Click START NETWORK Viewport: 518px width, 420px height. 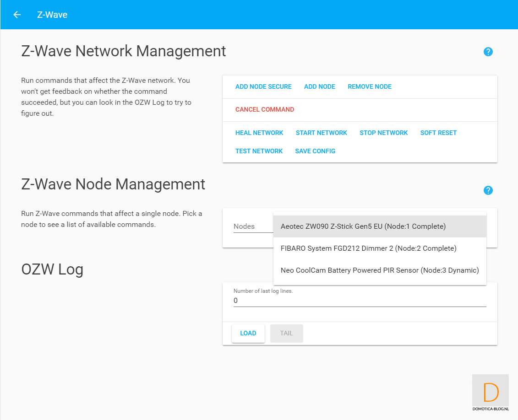pos(322,133)
